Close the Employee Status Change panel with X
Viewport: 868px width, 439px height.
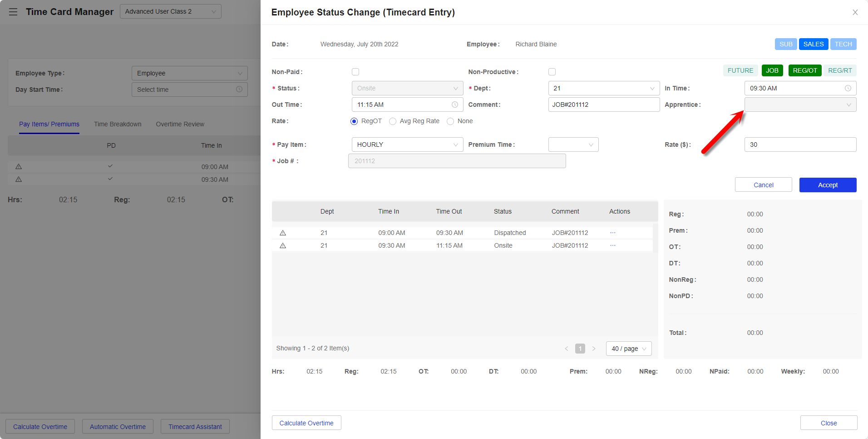pyautogui.click(x=855, y=12)
